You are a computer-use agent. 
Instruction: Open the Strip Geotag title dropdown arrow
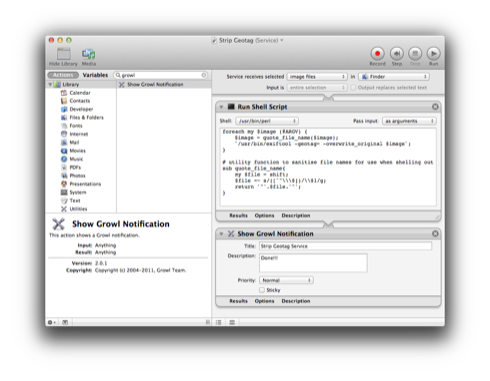282,40
